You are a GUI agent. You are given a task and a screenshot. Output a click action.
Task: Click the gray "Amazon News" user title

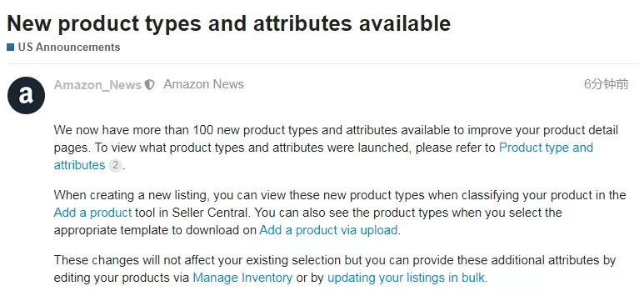204,84
